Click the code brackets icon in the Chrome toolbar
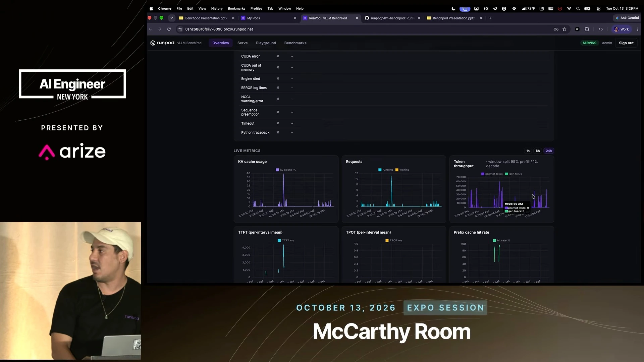The height and width of the screenshot is (362, 644). [x=601, y=29]
